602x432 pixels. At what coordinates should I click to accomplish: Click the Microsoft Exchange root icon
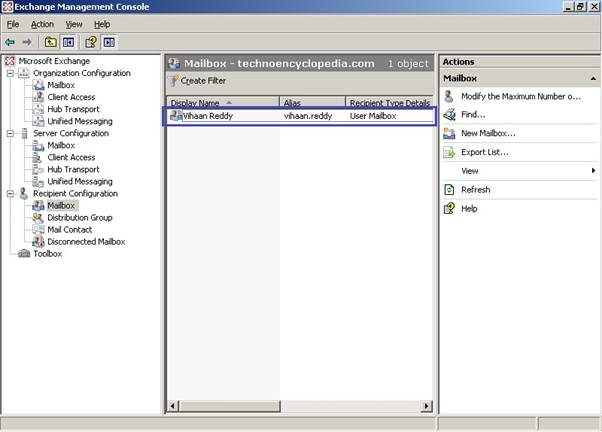pyautogui.click(x=10, y=61)
